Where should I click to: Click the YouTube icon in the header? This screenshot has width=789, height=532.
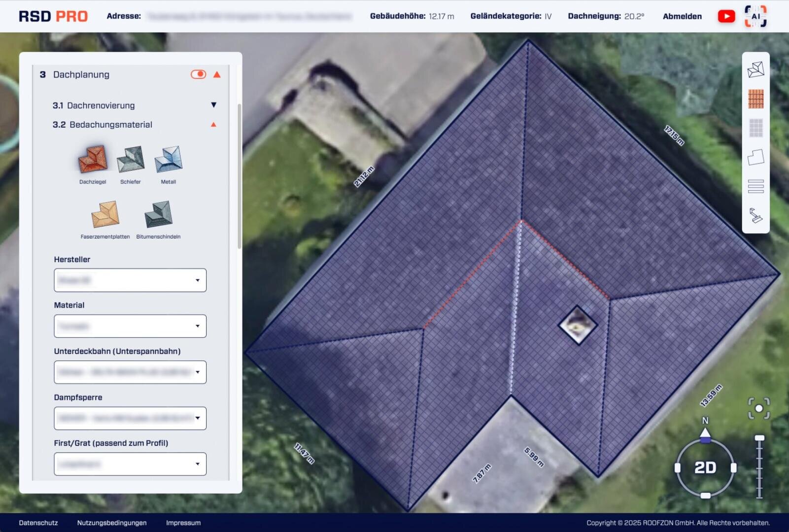[726, 16]
